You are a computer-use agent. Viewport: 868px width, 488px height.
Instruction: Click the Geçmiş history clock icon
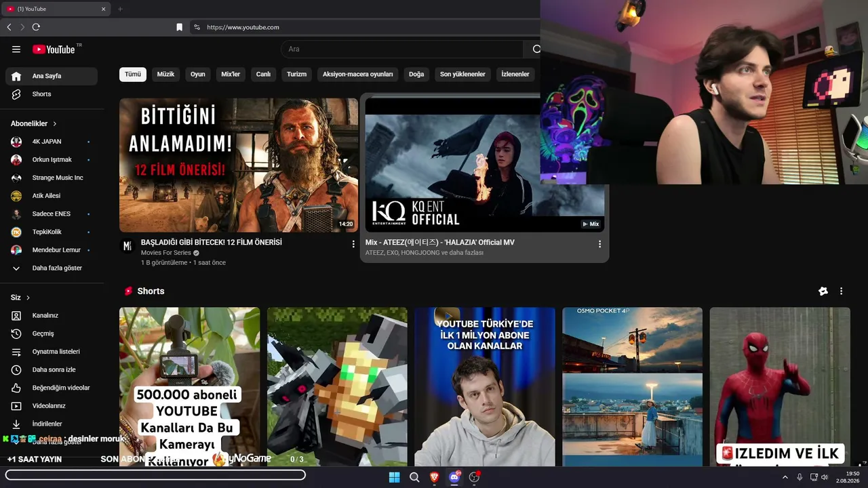pos(16,333)
